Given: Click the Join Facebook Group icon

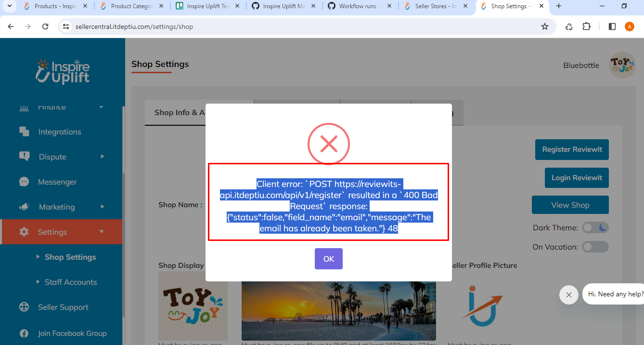Looking at the screenshot, I should click(24, 333).
